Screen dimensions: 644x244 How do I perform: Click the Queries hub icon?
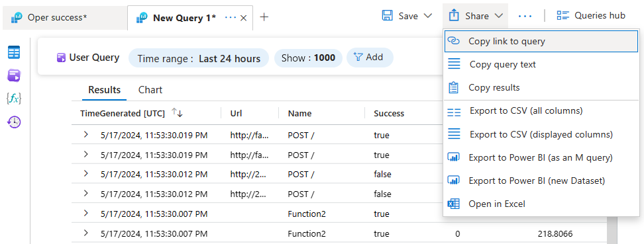tap(563, 16)
